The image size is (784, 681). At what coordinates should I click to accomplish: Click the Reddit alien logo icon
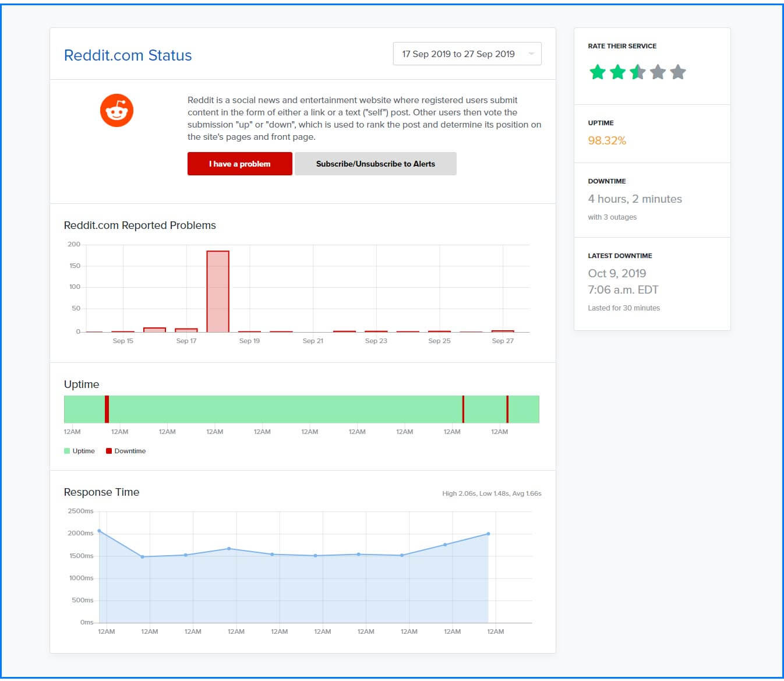(116, 110)
